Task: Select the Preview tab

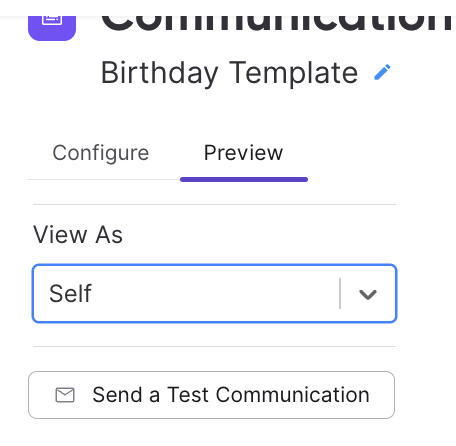Action: click(x=243, y=153)
